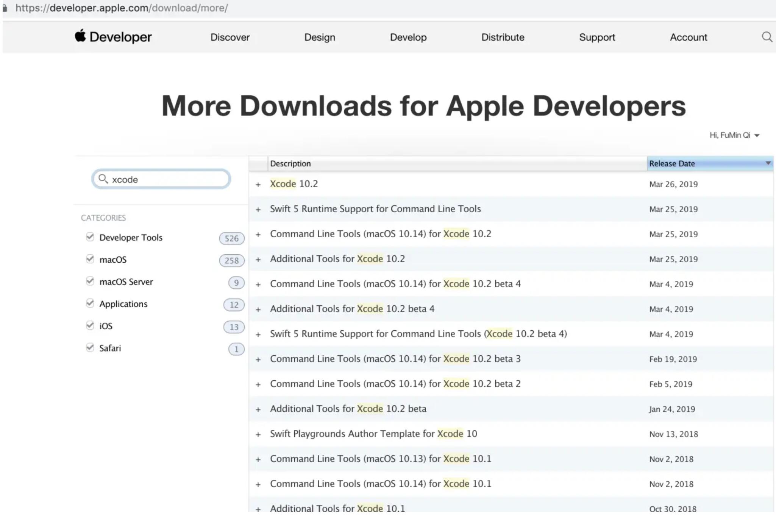Click the macOS Server category label

126,282
